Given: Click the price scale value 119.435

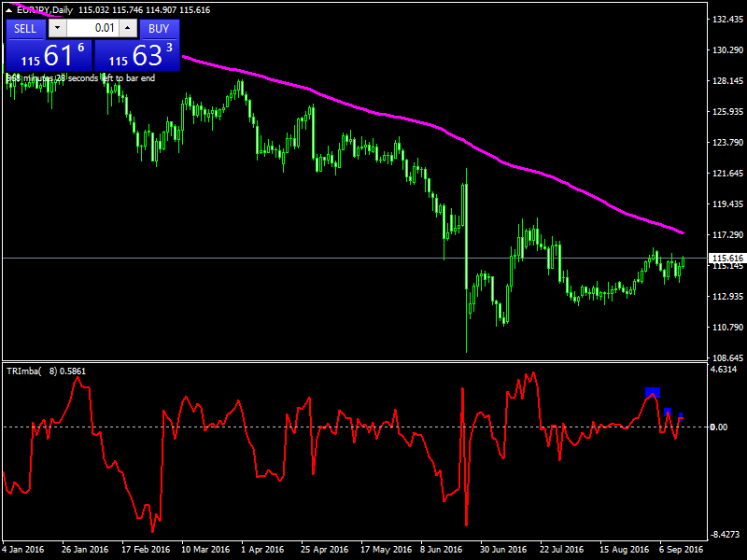Looking at the screenshot, I should coord(727,203).
